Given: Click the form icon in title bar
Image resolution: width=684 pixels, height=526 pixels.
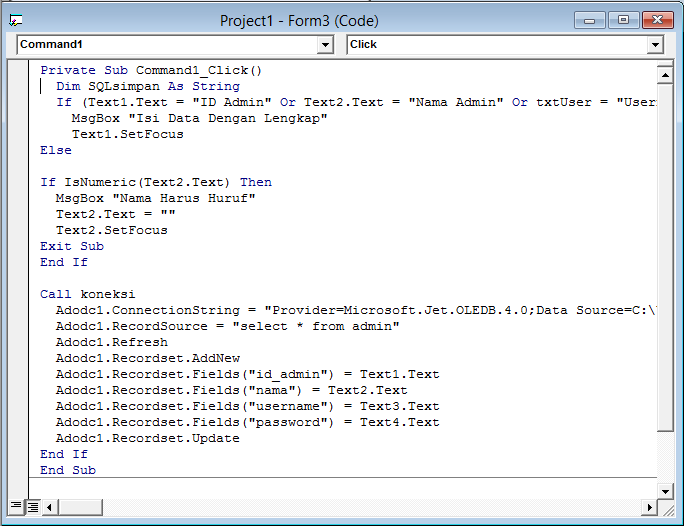Looking at the screenshot, I should point(16,20).
